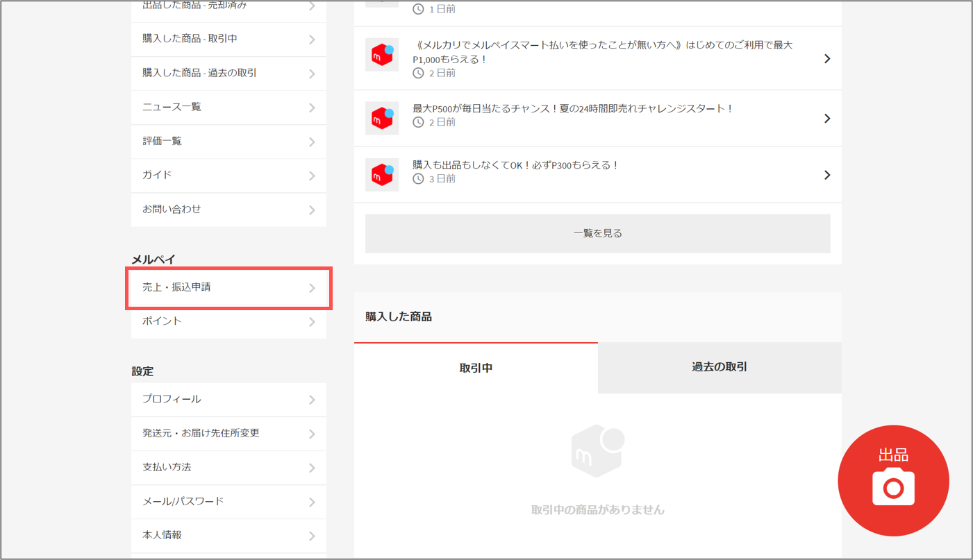Viewport: 973px width, 560px height.
Task: Click chevron next to プロフィール
Action: coord(312,400)
